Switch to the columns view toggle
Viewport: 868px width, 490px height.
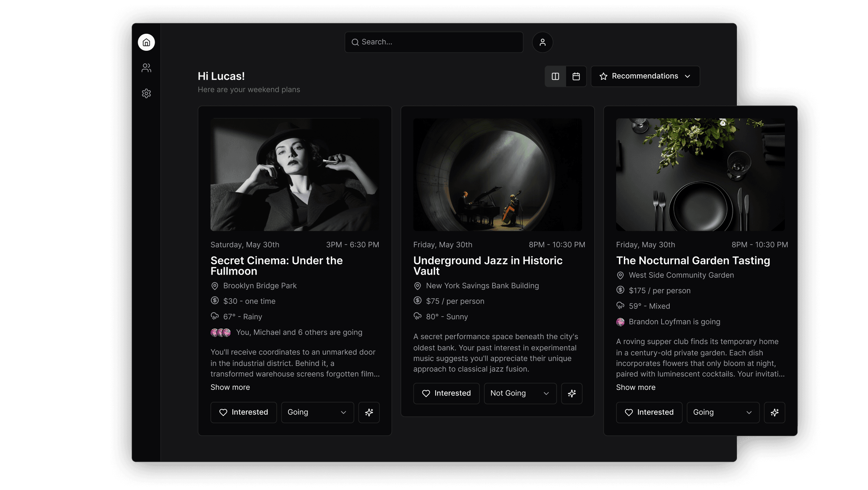point(556,76)
